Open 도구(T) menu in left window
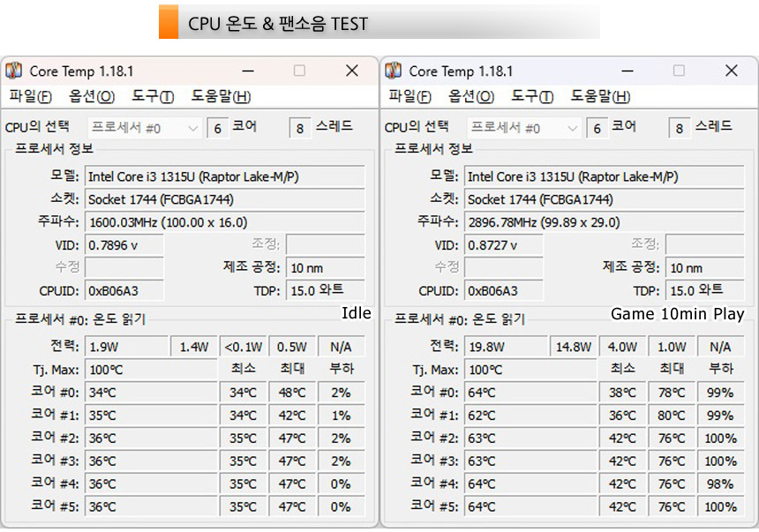 (153, 96)
